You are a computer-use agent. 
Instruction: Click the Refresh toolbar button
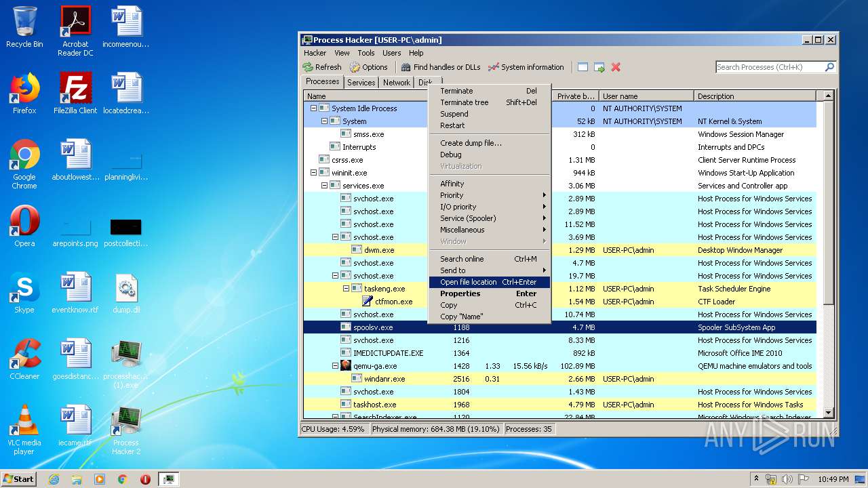tap(322, 67)
